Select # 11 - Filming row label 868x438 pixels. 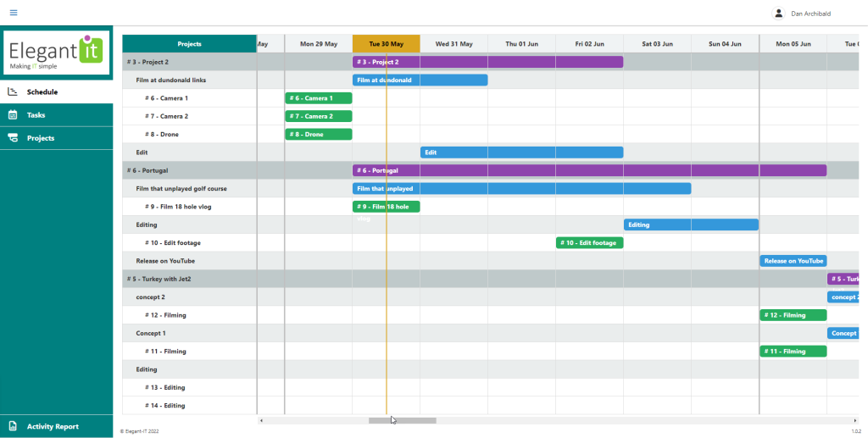[x=165, y=352]
